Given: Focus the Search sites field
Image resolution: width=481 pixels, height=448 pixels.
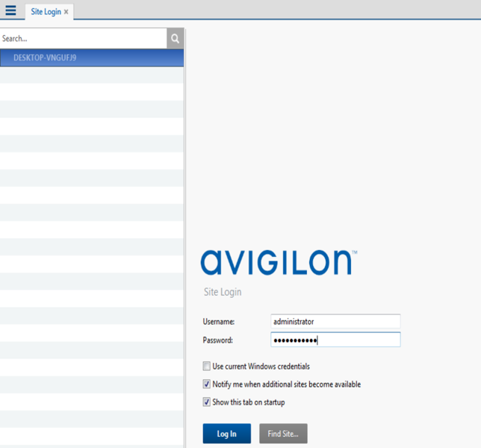Looking at the screenshot, I should coord(84,38).
